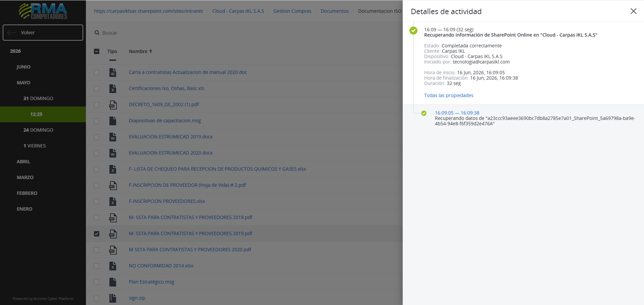
Task: Open M-SSTA PARA CONTRATISTAS Y PROVEEDORES 2020.pdf
Action: [x=190, y=250]
